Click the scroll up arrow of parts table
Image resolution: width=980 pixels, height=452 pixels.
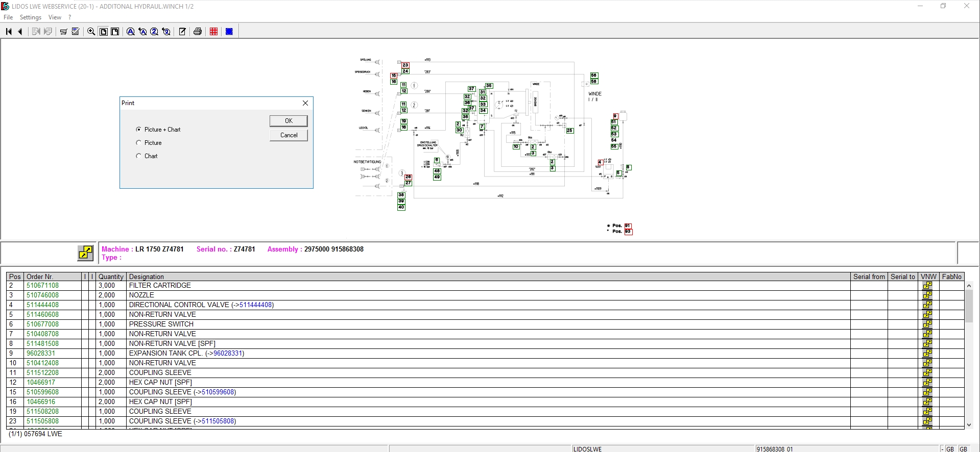pos(969,286)
